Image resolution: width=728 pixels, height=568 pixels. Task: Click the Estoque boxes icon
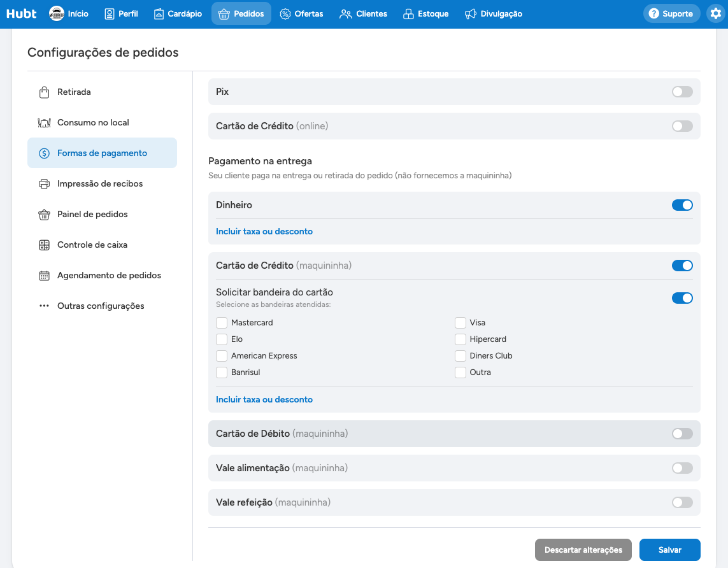408,14
